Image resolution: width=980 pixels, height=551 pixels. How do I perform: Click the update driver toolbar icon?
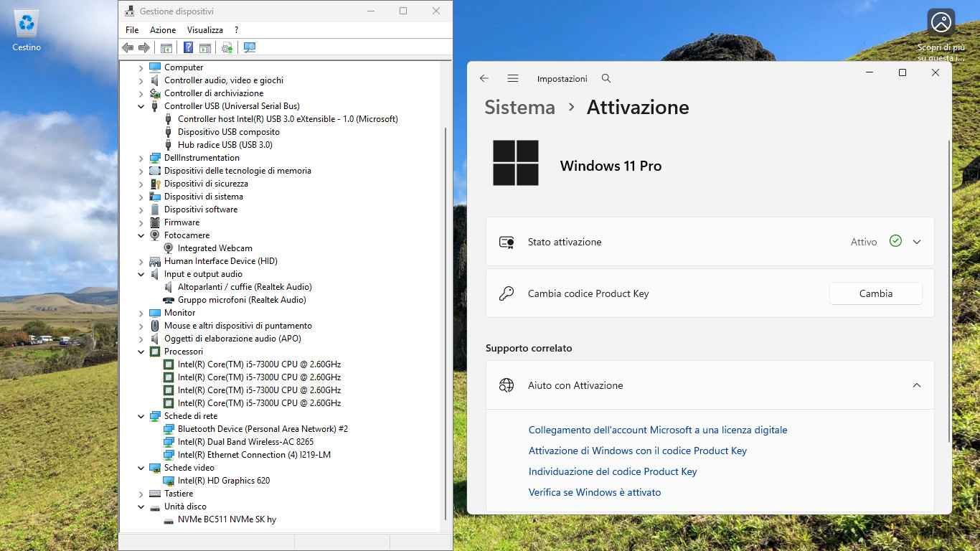point(227,47)
